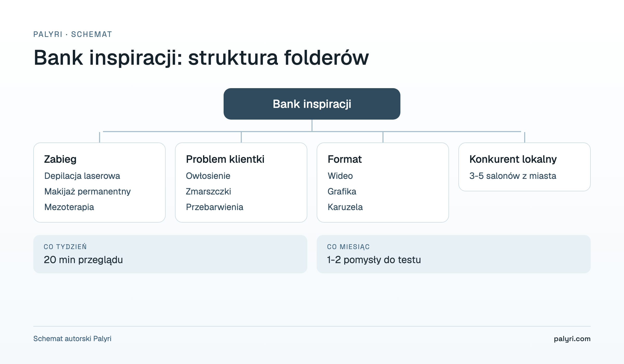624x364 pixels.
Task: Select the '3-5 salonów z miasta' text
Action: pyautogui.click(x=513, y=176)
